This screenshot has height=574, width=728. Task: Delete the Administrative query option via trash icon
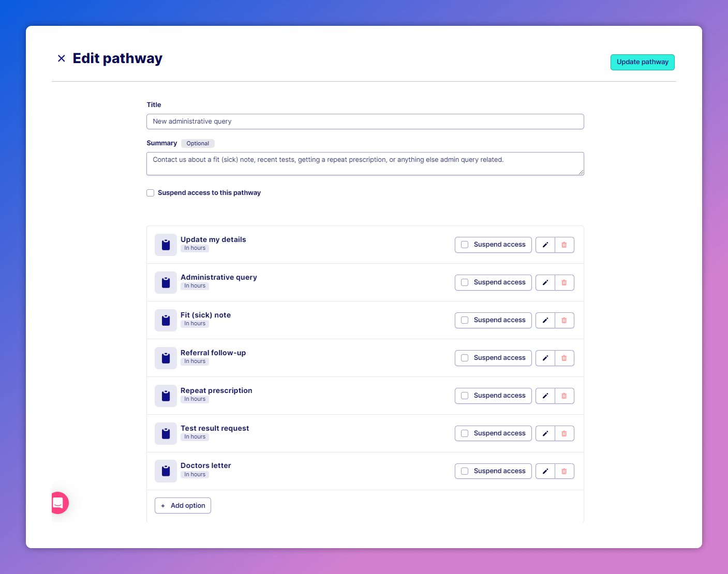[x=564, y=282]
